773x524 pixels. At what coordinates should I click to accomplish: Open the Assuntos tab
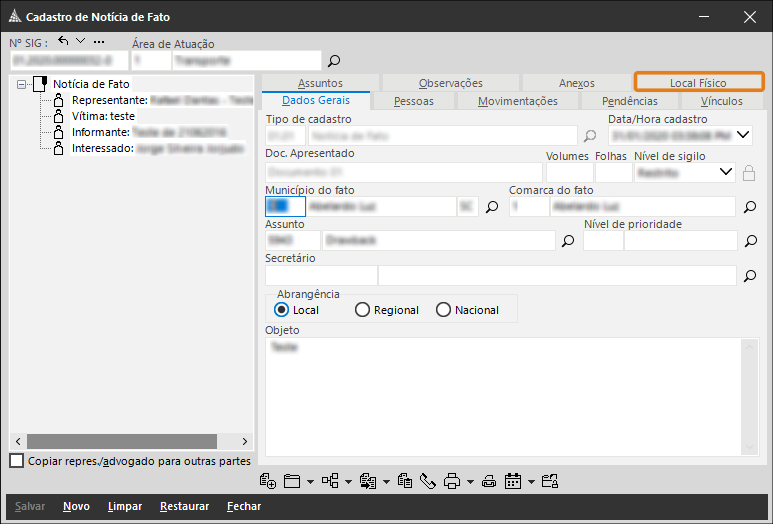320,83
